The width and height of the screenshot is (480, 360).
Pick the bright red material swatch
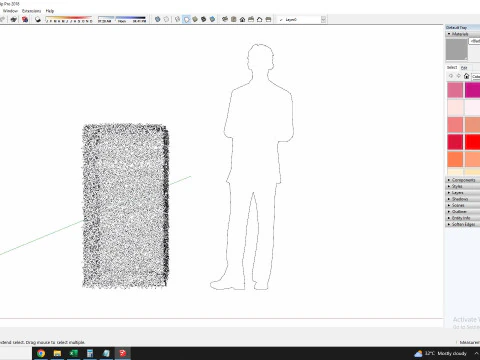coord(473,142)
